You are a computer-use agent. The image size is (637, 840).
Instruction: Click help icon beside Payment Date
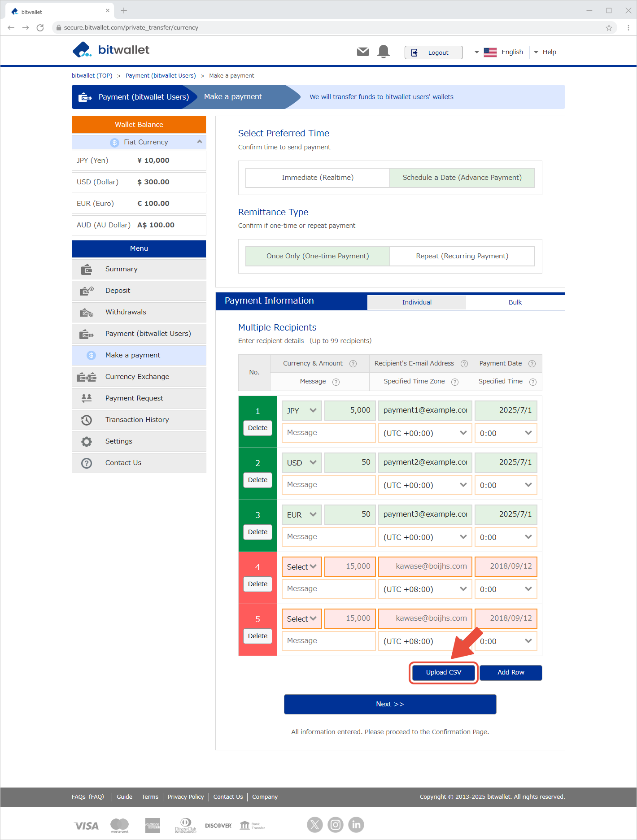coord(532,364)
